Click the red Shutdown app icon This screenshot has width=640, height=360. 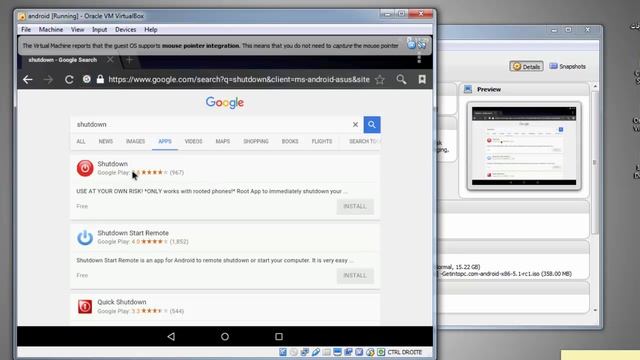85,168
